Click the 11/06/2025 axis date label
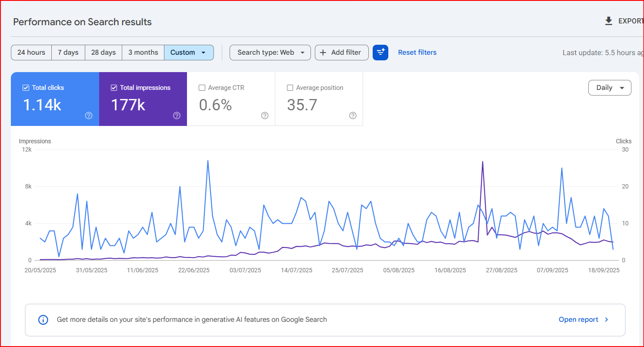 tap(143, 270)
